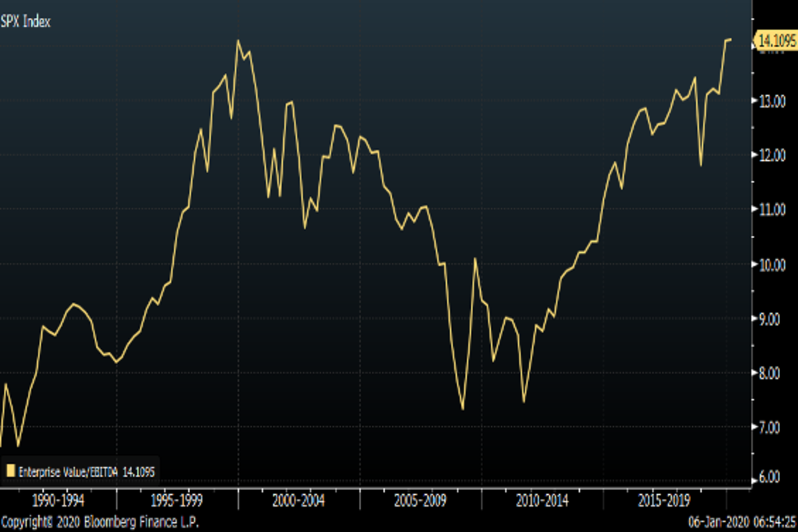Choose the 2005-2009 period label

pos(422,500)
